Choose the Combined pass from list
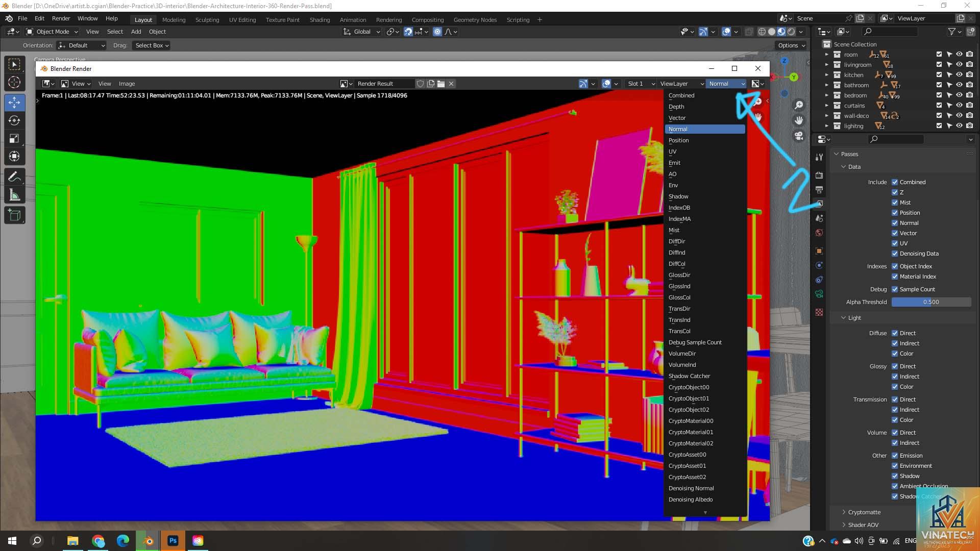The width and height of the screenshot is (980, 551). [x=705, y=95]
